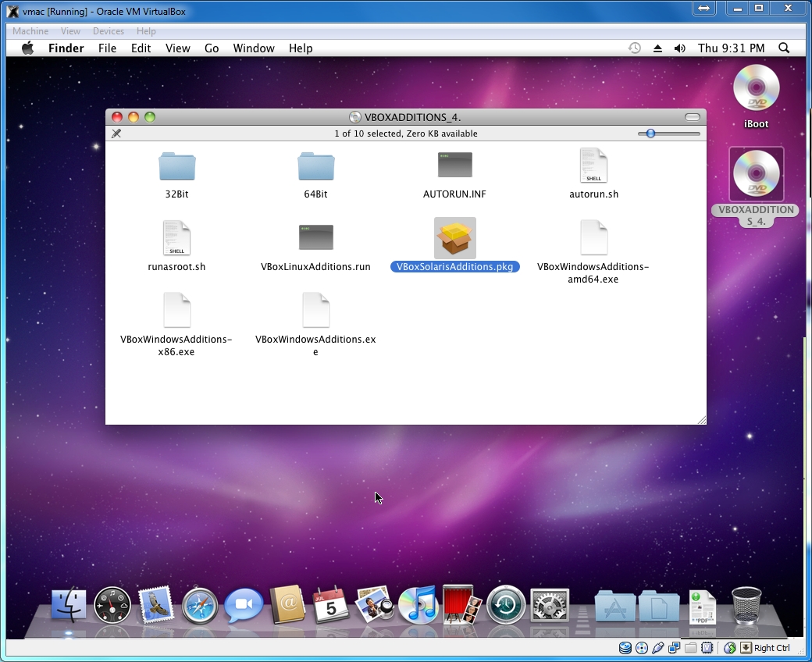812x662 pixels.
Task: Open iCal from the Dock
Action: 330,604
